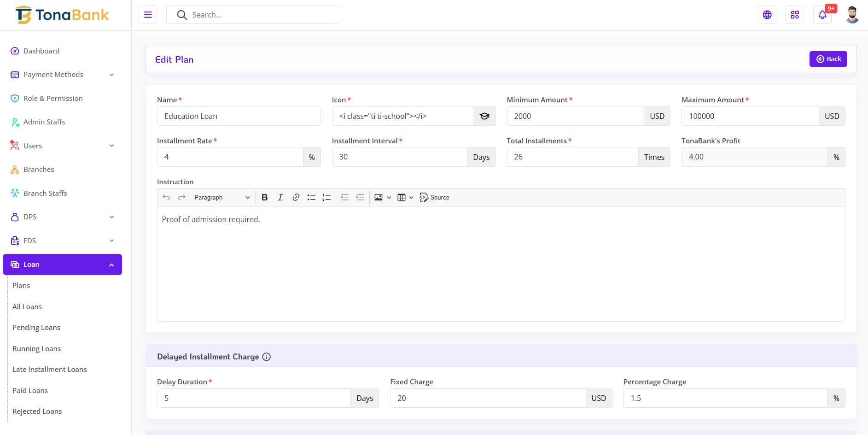The width and height of the screenshot is (868, 435).
Task: Click the hamburger menu toggle icon
Action: pos(148,15)
